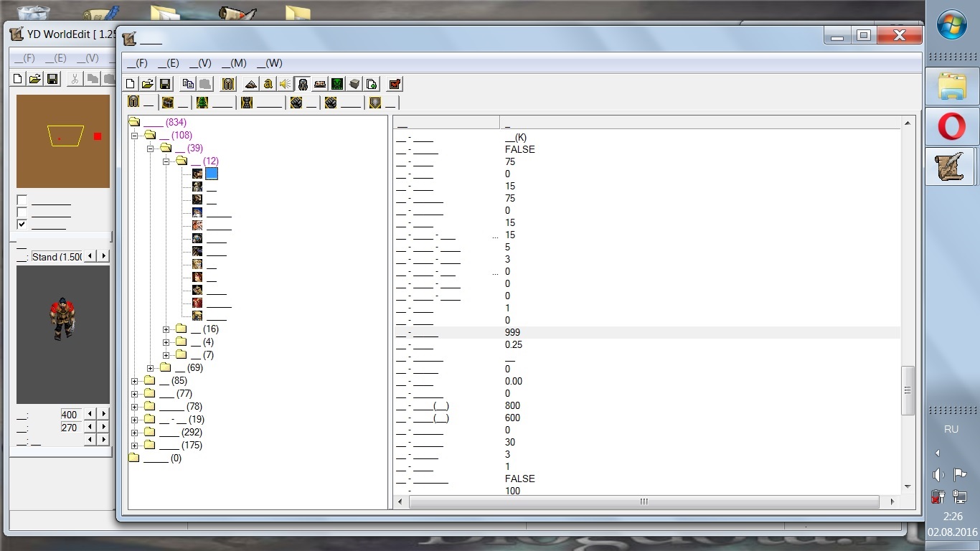Click the previous animation arrow beside Stand field

pos(90,256)
